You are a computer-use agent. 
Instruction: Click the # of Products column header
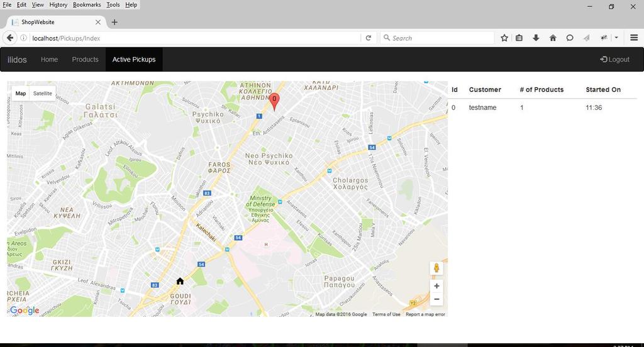tap(541, 89)
